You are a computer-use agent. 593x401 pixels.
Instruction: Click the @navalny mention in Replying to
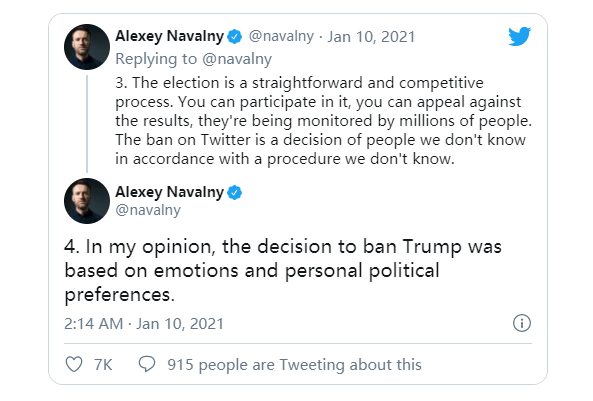237,59
